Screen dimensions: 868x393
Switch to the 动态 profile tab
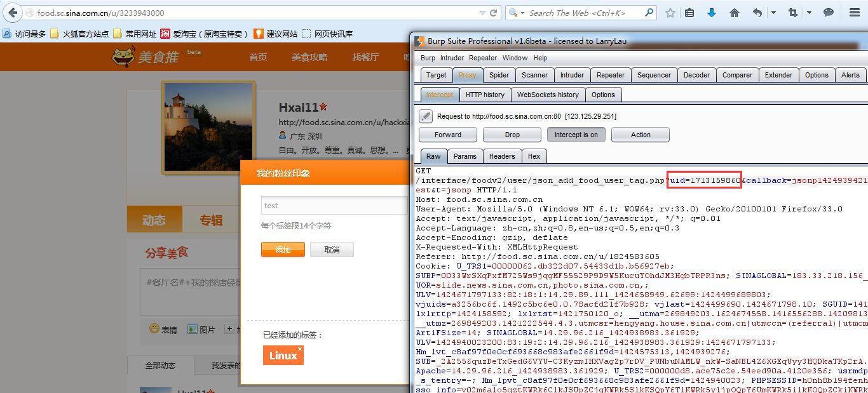[154, 220]
